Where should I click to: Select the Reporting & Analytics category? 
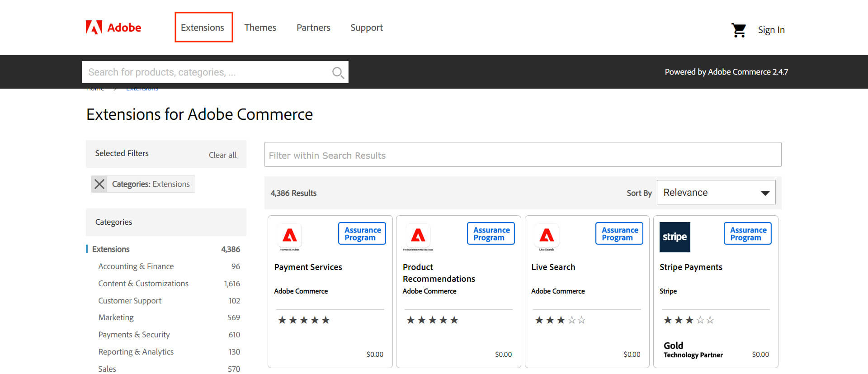pyautogui.click(x=136, y=352)
